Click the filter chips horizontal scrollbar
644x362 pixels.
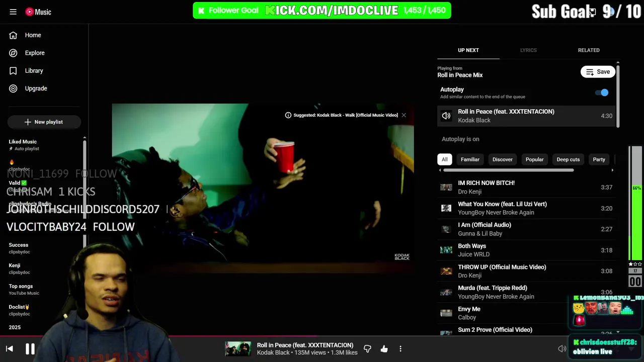tap(508, 170)
